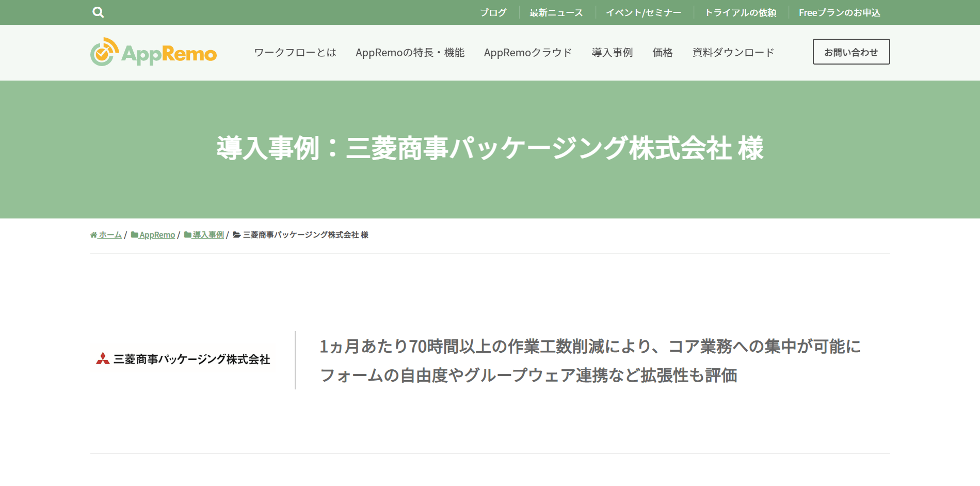
Task: Select AppRemoクラウド menu item
Action: [x=528, y=52]
